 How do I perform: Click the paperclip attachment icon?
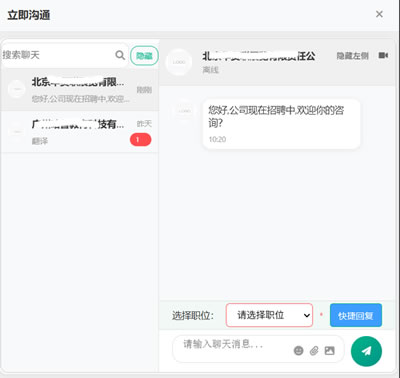[x=314, y=350]
